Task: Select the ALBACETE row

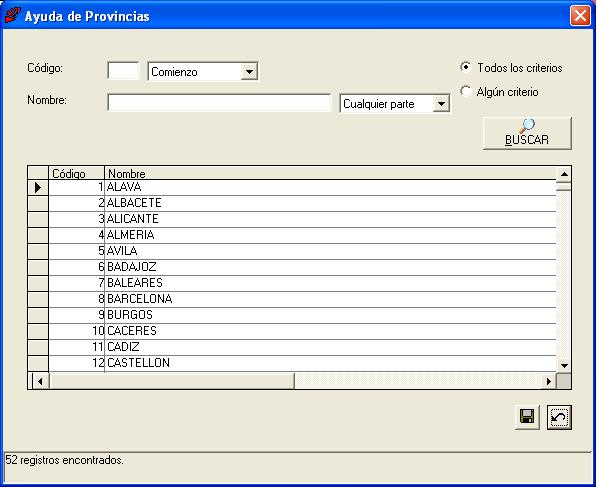Action: tap(292, 203)
